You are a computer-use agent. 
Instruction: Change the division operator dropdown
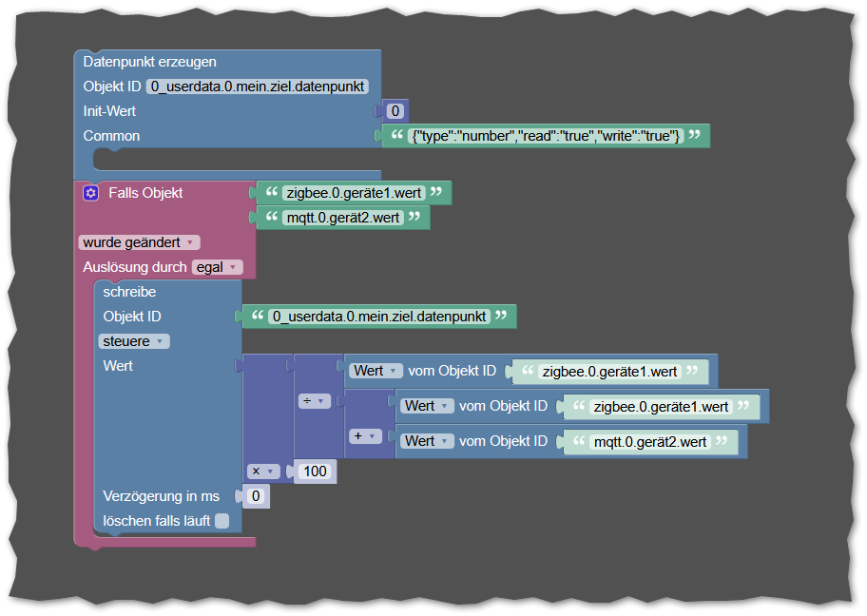(x=313, y=400)
